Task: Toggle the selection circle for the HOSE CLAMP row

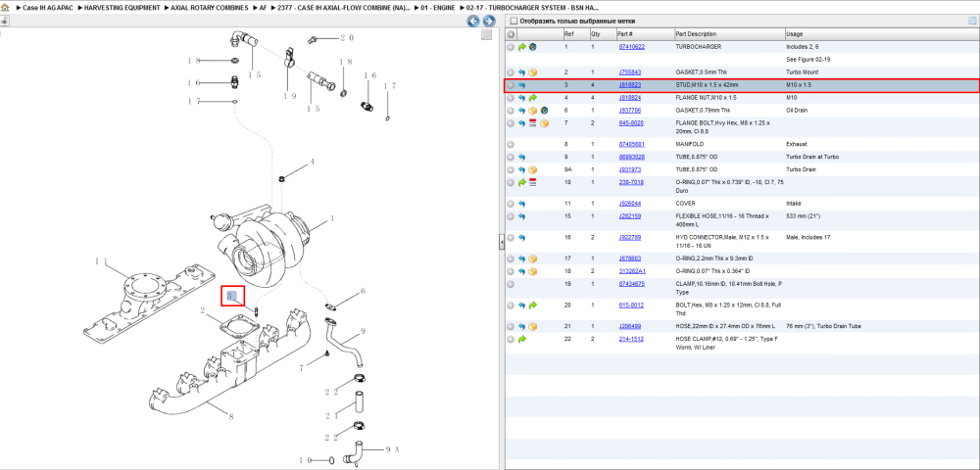Action: (511, 339)
